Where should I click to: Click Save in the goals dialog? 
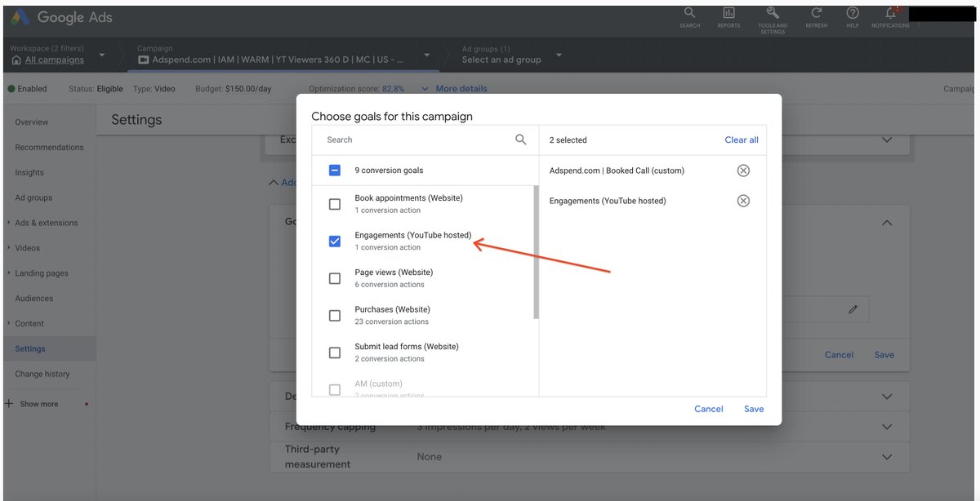[x=754, y=409]
